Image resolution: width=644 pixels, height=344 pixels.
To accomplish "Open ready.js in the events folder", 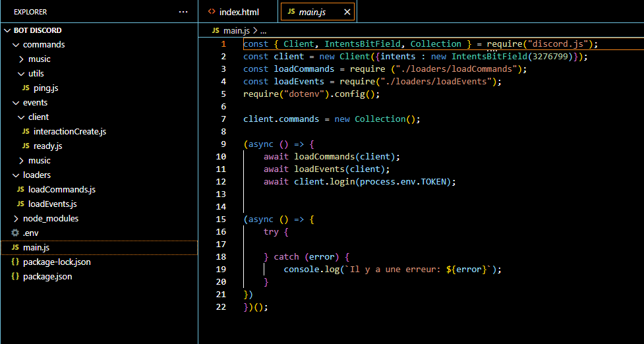I will 47,146.
